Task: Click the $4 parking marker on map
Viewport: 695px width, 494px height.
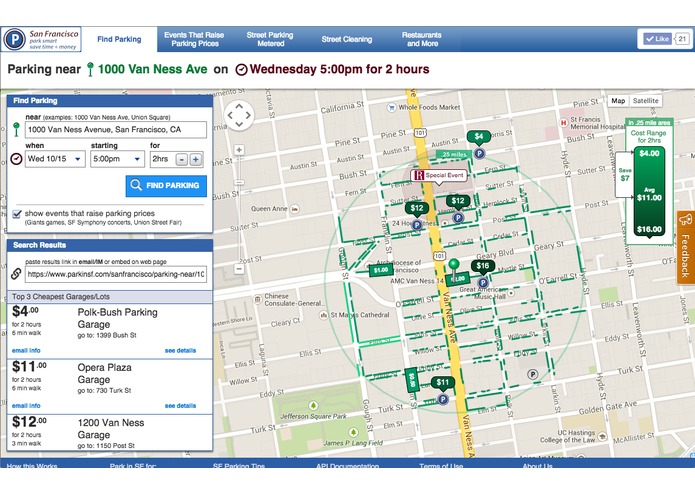Action: (x=479, y=137)
